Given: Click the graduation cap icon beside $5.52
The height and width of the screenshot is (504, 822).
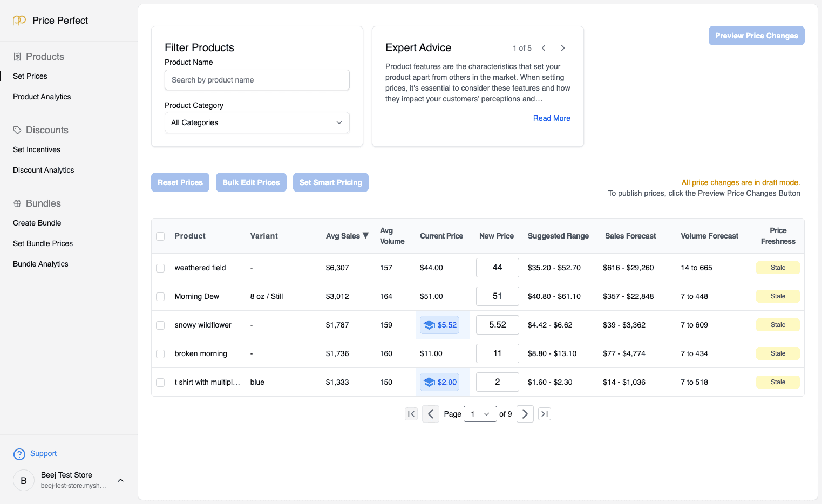Looking at the screenshot, I should pyautogui.click(x=429, y=325).
